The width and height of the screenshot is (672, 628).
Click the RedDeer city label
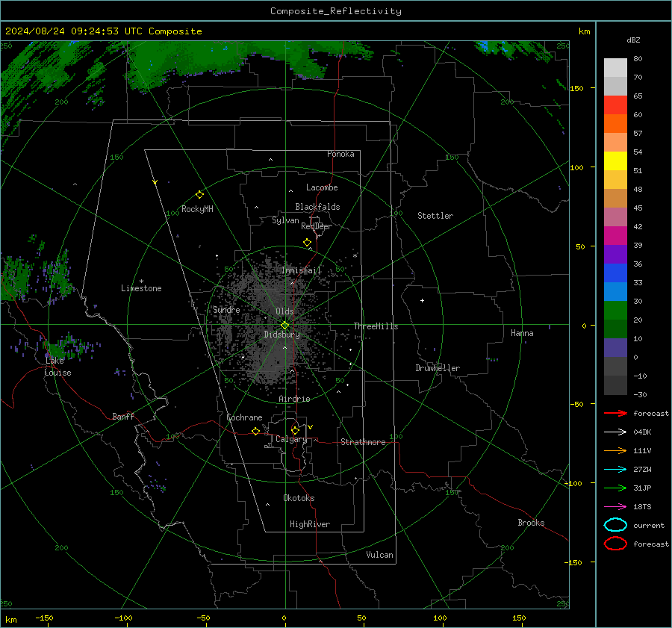click(x=317, y=226)
